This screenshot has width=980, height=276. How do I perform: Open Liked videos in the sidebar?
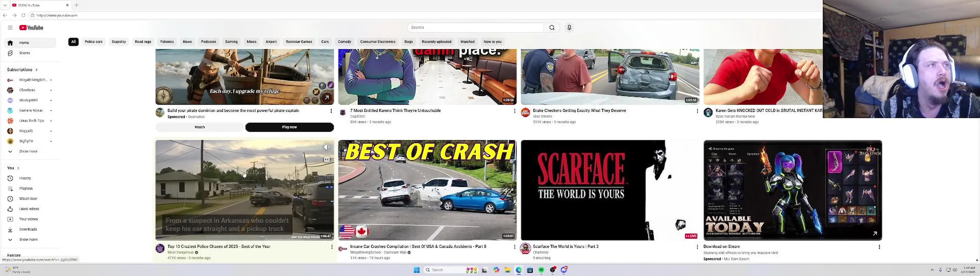[30, 209]
